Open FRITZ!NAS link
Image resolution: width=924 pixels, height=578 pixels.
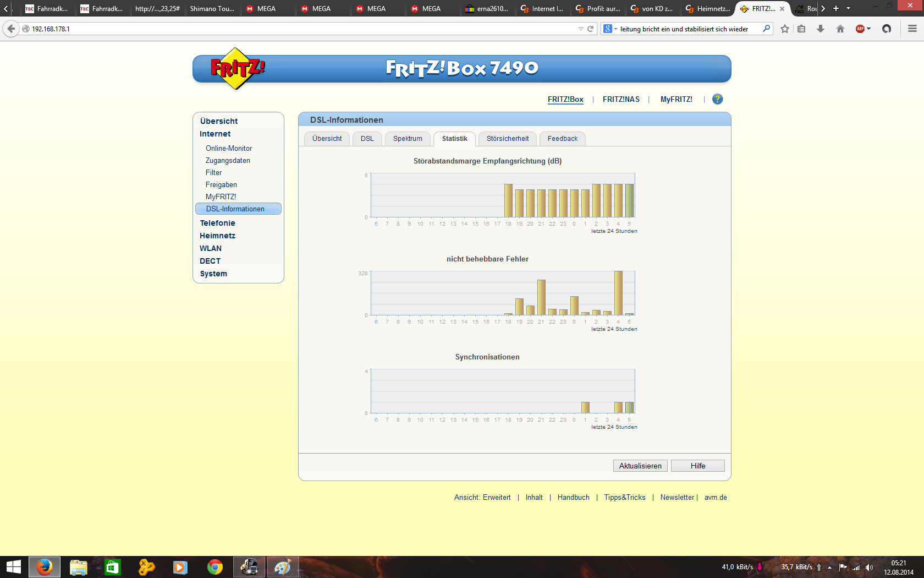(x=621, y=100)
